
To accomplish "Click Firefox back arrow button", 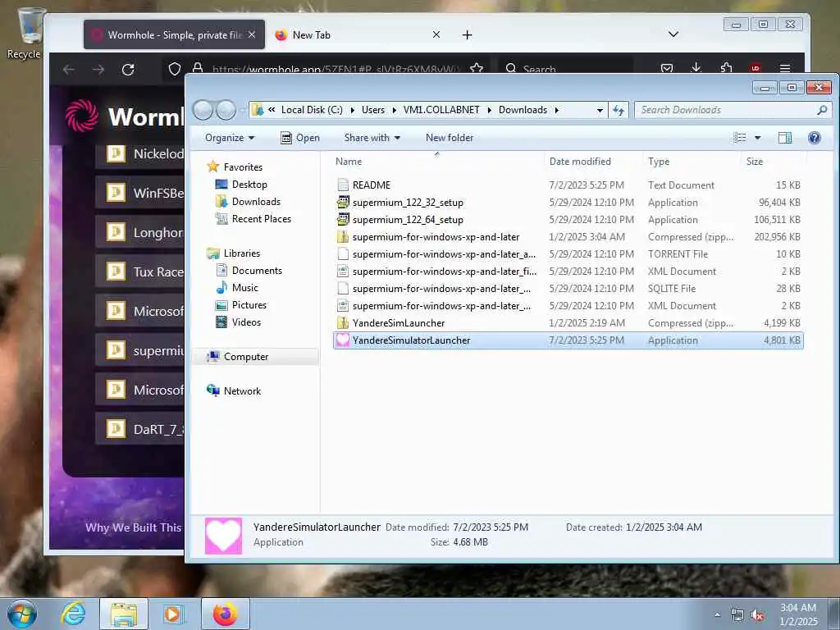I will pyautogui.click(x=69, y=70).
